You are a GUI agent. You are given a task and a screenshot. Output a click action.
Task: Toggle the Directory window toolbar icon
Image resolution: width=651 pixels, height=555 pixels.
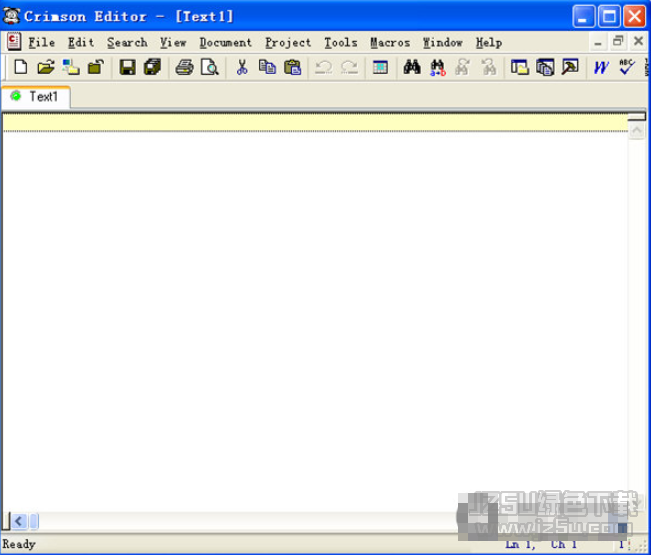click(x=520, y=67)
